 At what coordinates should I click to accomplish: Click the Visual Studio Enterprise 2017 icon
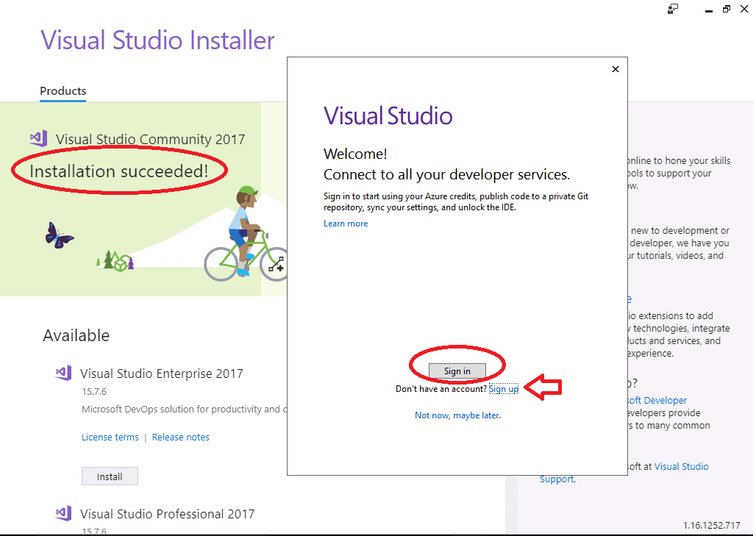point(64,373)
